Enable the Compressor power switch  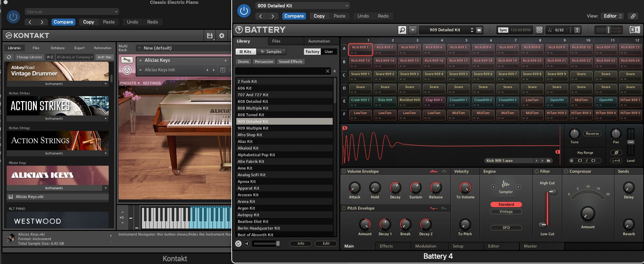point(566,171)
